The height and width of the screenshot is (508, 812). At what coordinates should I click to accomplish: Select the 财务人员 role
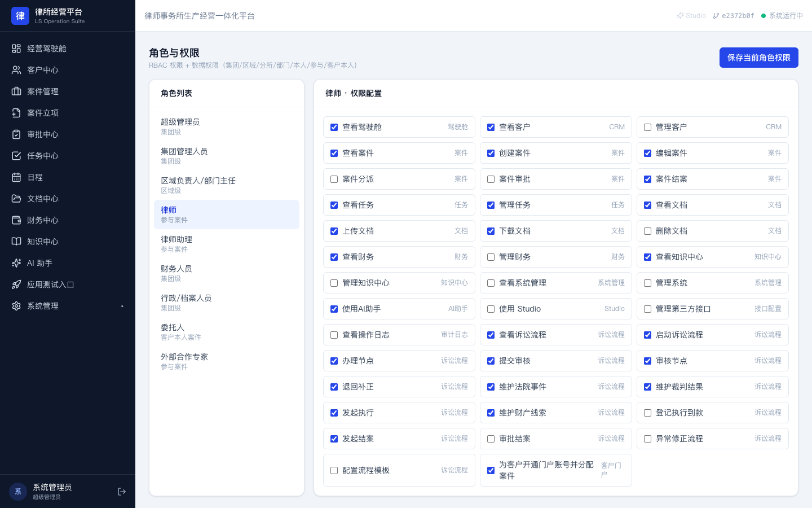point(227,273)
